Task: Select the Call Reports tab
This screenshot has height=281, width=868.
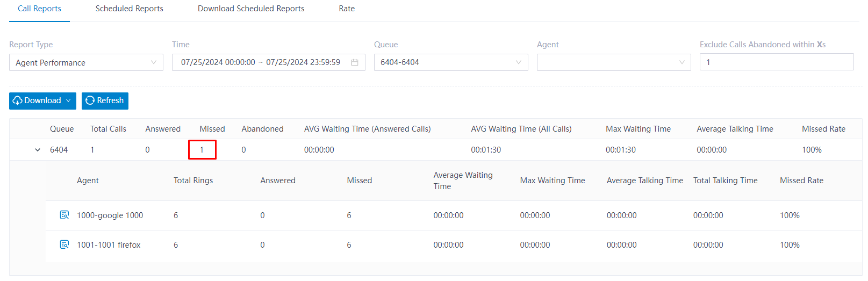Action: coord(39,9)
